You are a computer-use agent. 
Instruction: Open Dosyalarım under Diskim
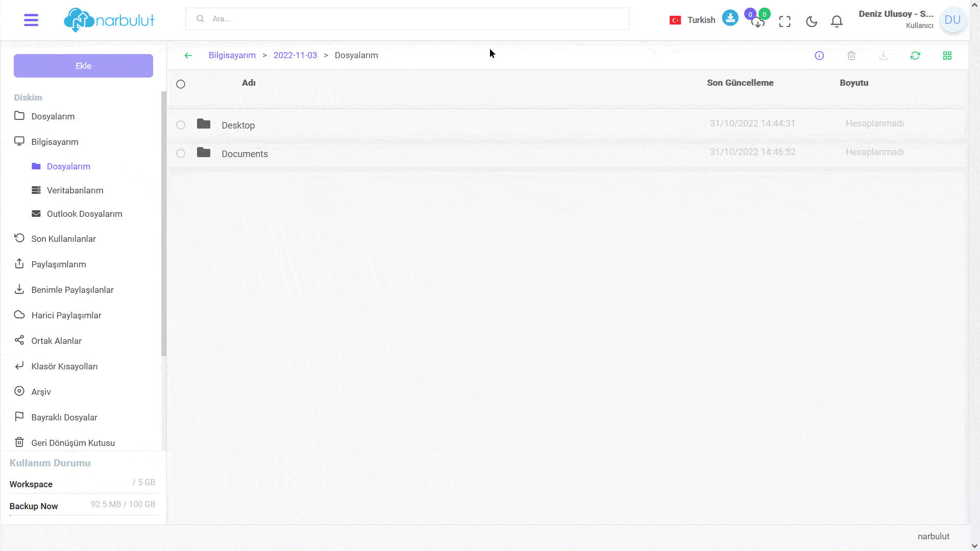(x=53, y=116)
